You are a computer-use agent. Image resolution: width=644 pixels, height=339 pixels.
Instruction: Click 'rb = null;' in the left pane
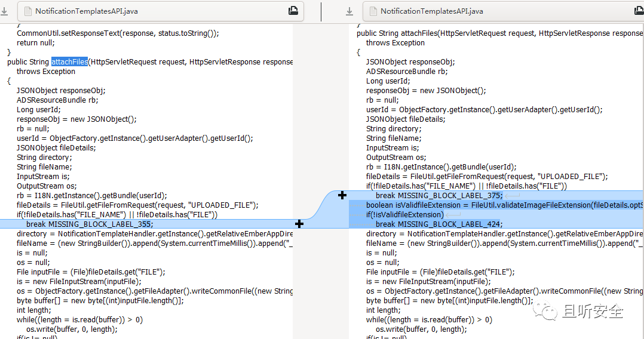tap(33, 128)
